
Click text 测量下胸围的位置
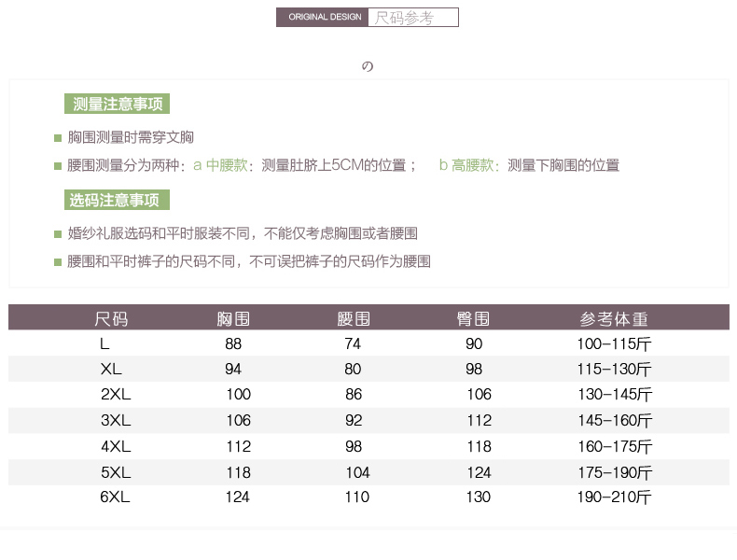pyautogui.click(x=563, y=165)
